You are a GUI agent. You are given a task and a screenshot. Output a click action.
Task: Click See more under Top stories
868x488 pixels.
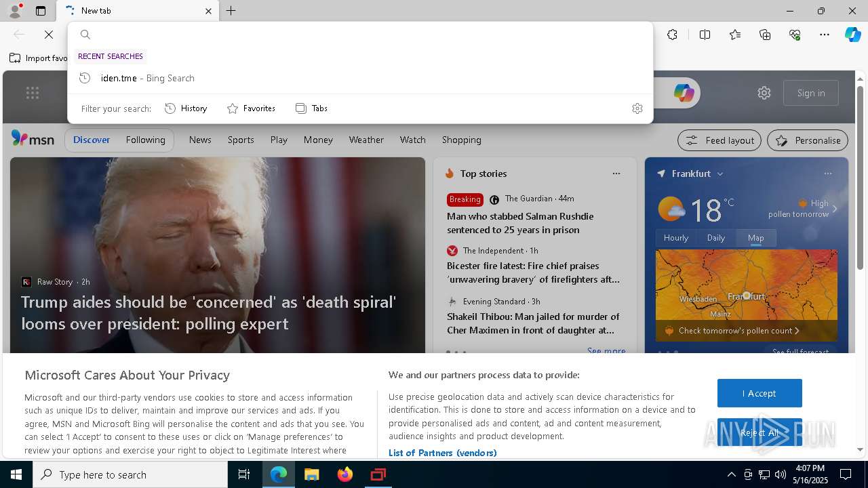click(x=606, y=350)
